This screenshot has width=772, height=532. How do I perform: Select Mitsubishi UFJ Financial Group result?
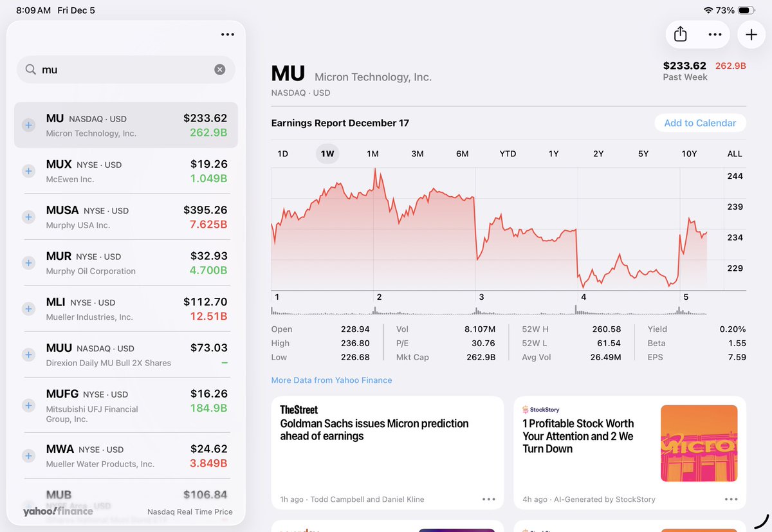click(x=126, y=405)
